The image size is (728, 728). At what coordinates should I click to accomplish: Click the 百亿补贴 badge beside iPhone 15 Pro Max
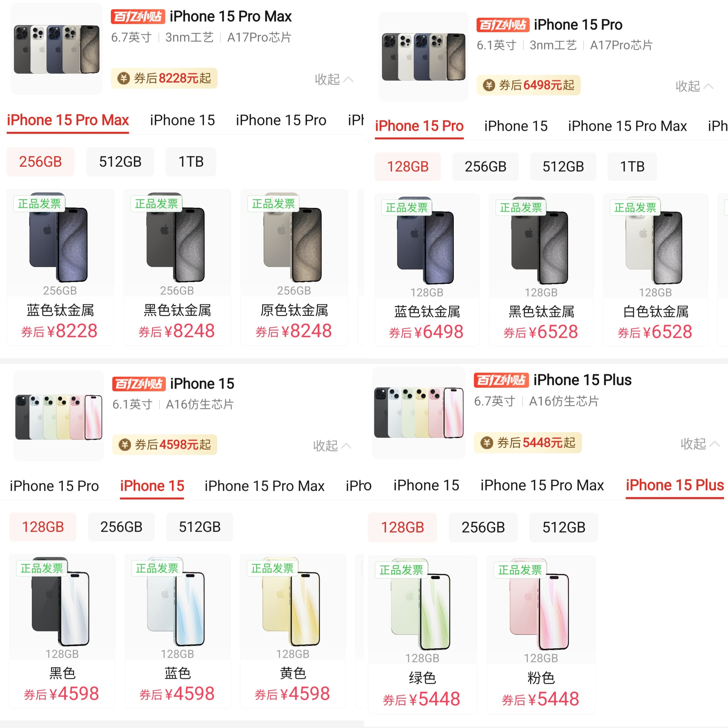coord(138,17)
